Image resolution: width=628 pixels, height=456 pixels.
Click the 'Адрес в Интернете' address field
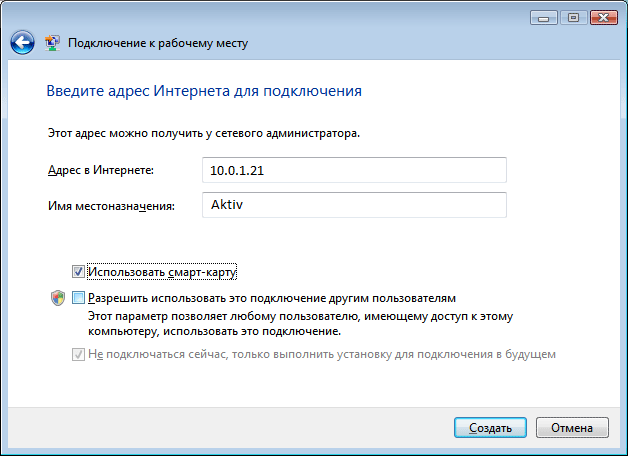[x=354, y=170]
